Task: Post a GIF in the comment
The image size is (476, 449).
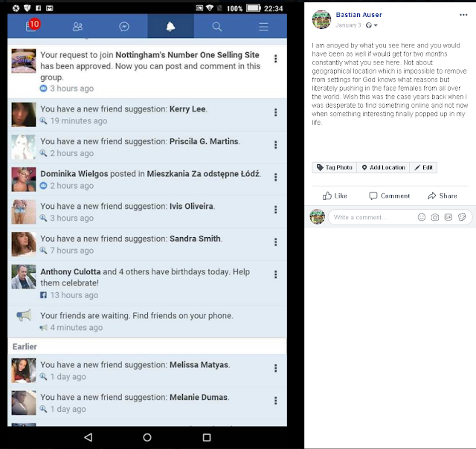Action: (448, 217)
